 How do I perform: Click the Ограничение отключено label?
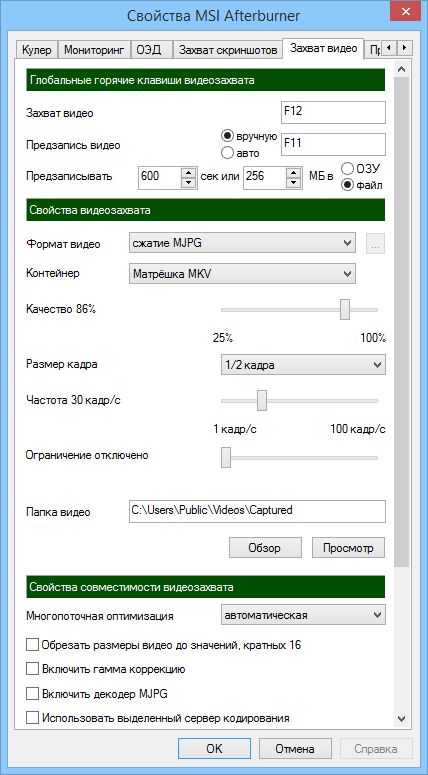[x=87, y=455]
